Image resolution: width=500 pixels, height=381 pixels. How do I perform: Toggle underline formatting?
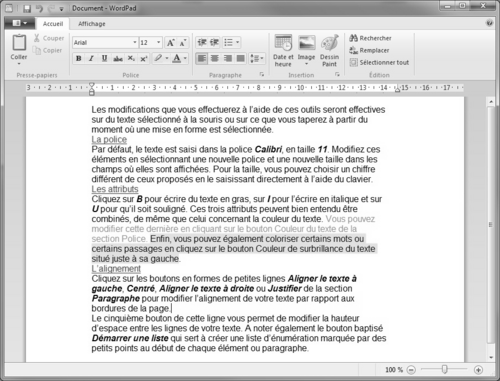coord(104,59)
